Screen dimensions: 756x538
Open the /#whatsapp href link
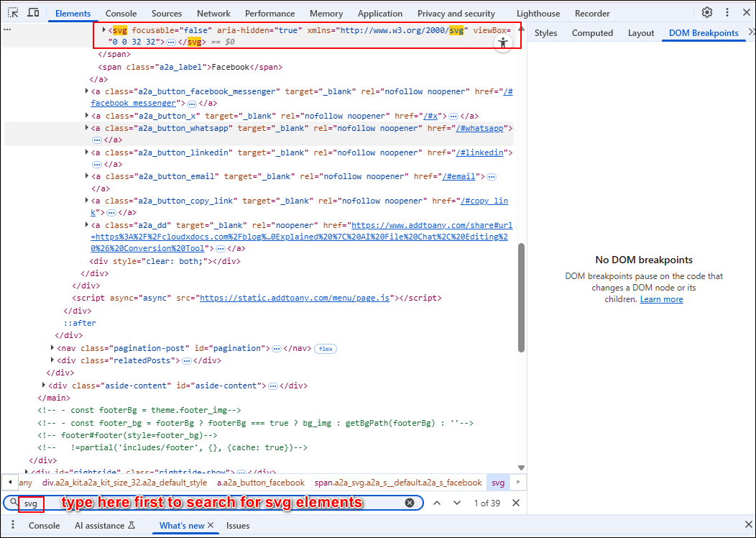click(x=479, y=128)
